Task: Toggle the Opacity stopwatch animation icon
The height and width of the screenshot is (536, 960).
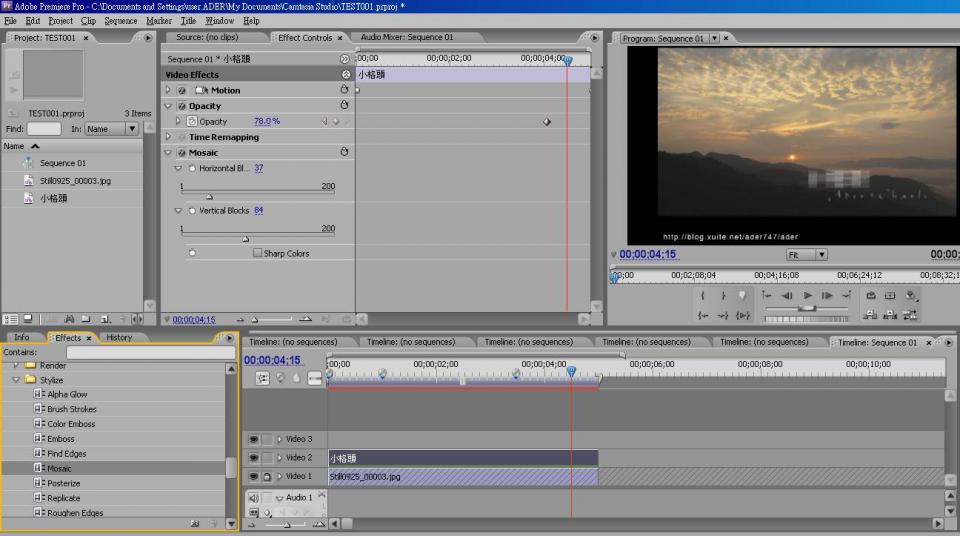Action: (x=192, y=121)
